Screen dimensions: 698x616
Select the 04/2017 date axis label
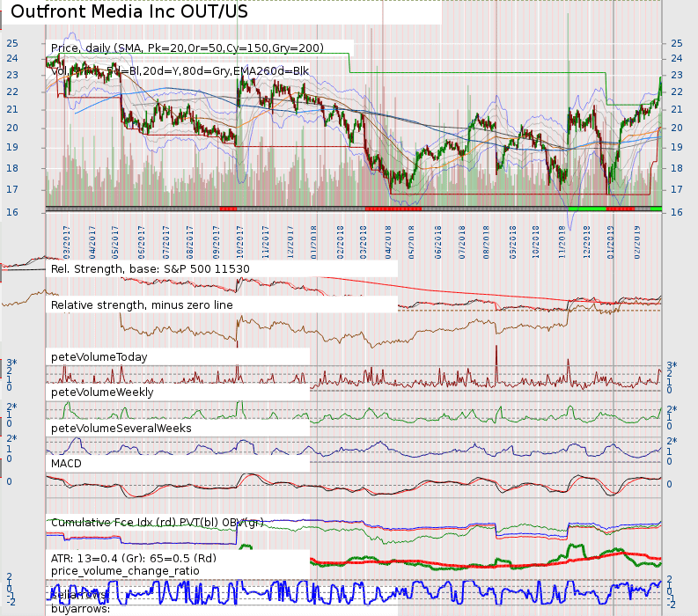(92, 243)
